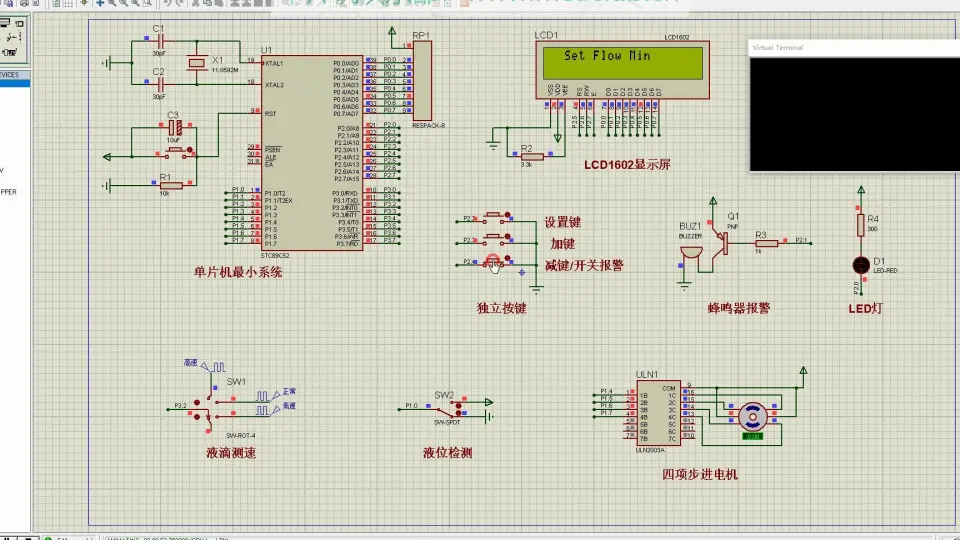
Task: Click the 加键 push button switch
Action: 493,237
